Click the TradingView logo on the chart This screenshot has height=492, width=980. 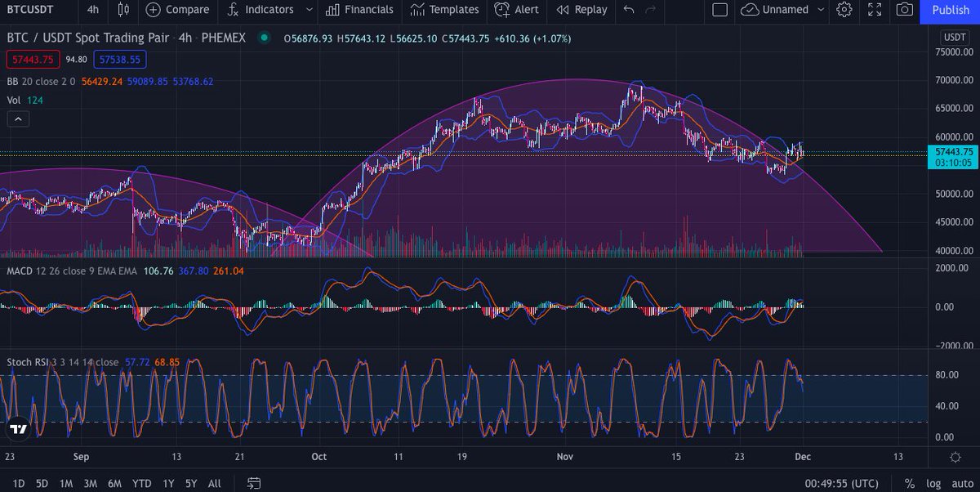[19, 428]
